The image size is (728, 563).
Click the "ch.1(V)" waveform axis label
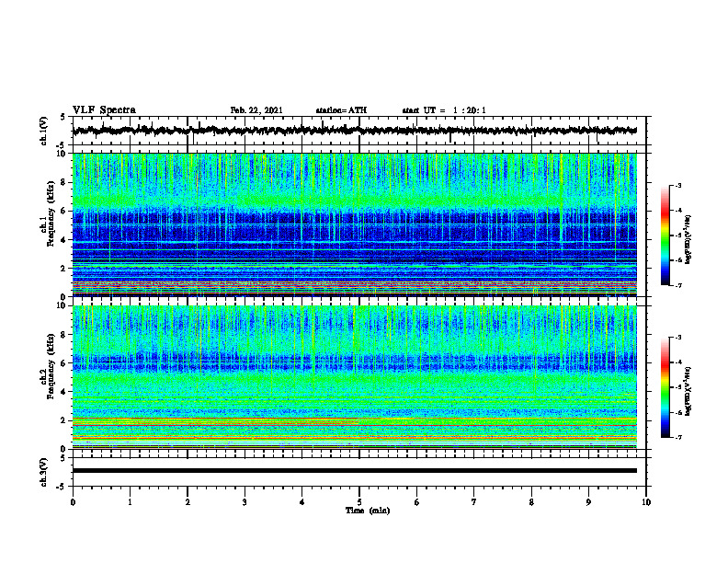click(44, 131)
